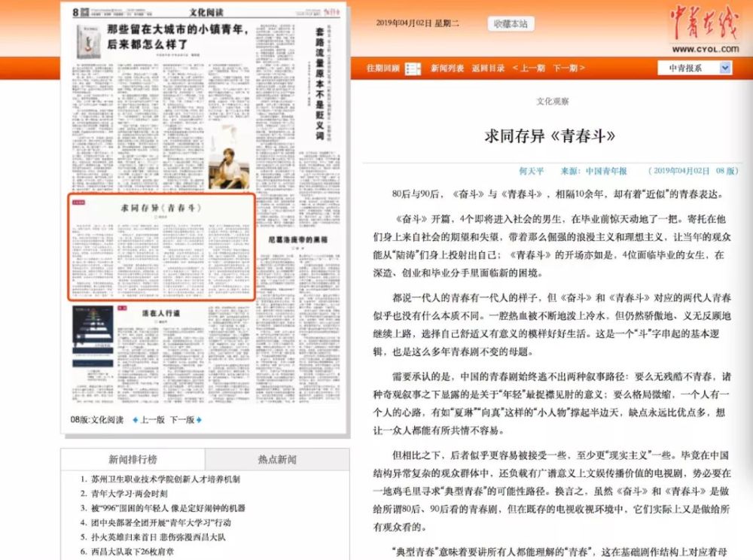The height and width of the screenshot is (560, 753).
Task: Click source text 来源：中国青年报
Action: point(593,171)
